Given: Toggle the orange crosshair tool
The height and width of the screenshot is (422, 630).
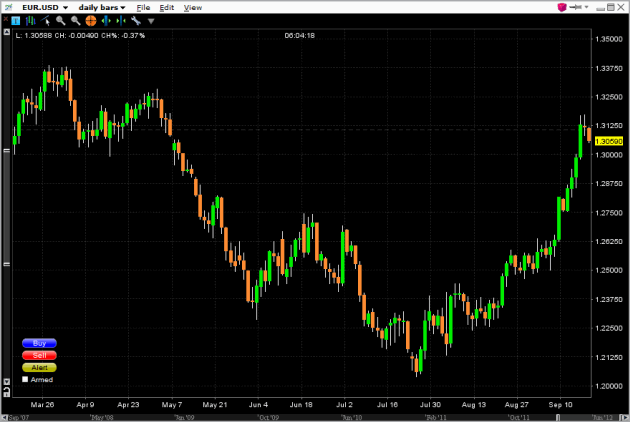Looking at the screenshot, I should pos(91,20).
